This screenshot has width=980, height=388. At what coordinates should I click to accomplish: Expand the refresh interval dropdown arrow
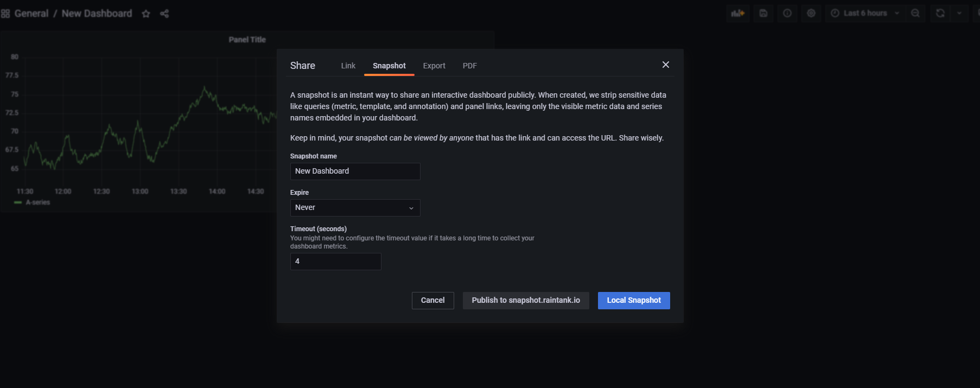coord(959,14)
